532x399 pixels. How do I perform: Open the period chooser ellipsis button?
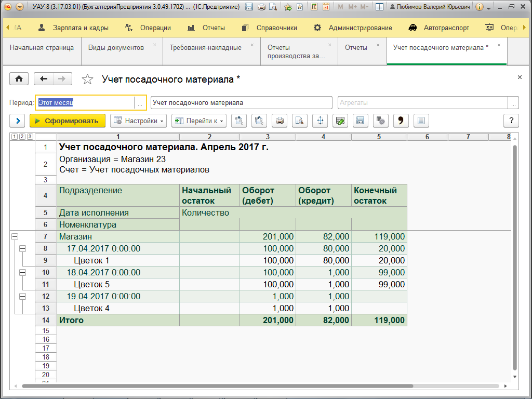point(140,103)
